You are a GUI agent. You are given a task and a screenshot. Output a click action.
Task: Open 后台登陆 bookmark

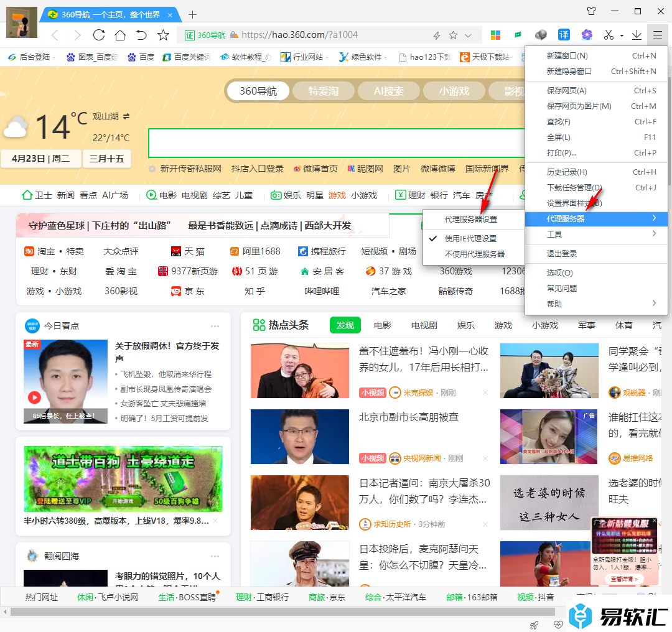click(30, 57)
